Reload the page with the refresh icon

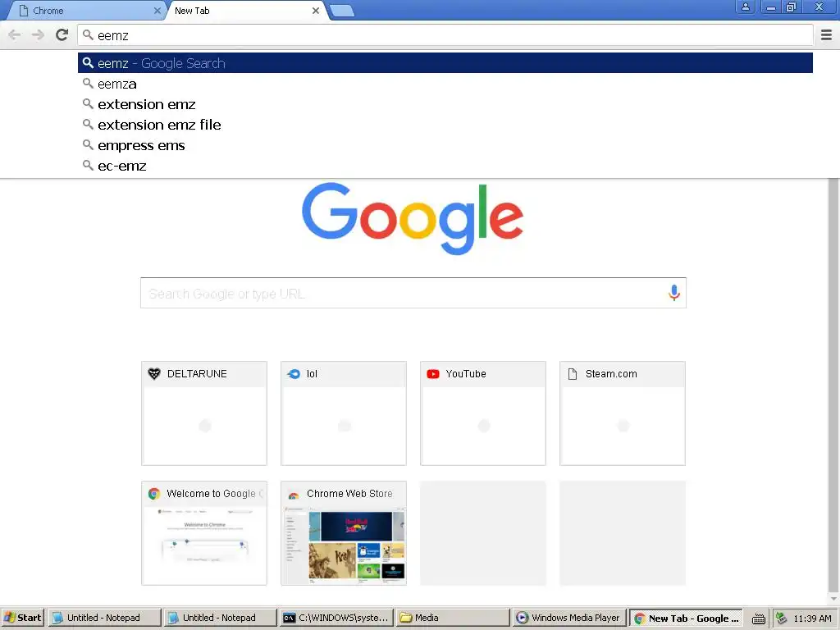click(x=62, y=35)
